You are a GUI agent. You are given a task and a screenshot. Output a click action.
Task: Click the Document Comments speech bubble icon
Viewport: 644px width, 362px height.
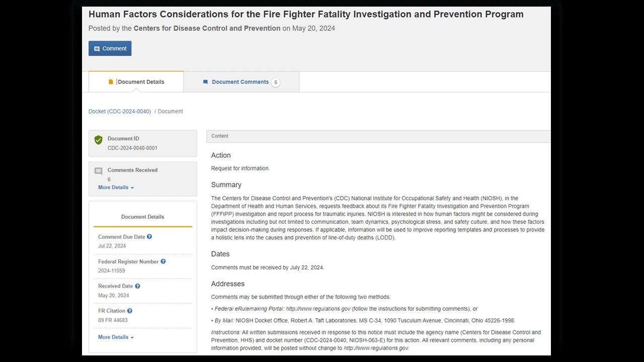click(x=205, y=82)
